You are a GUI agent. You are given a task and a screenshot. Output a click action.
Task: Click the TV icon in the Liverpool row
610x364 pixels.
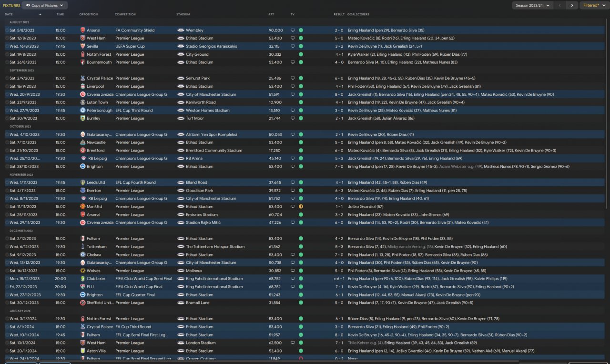(x=293, y=86)
